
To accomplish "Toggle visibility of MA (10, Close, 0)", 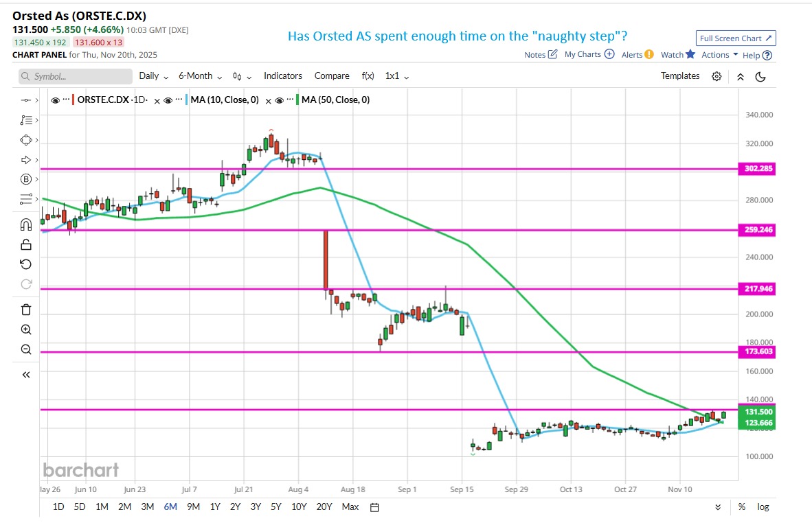I will pyautogui.click(x=167, y=100).
